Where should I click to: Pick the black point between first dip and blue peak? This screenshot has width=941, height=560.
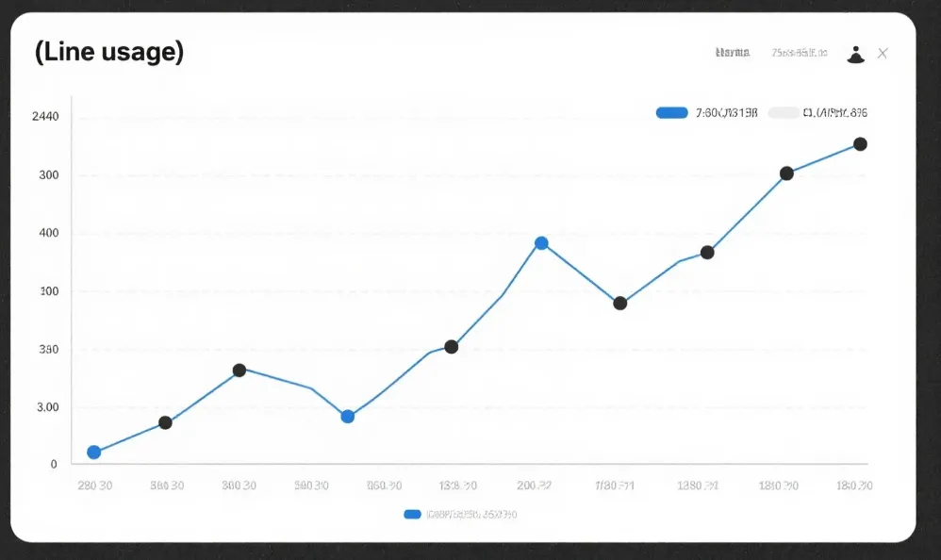452,347
